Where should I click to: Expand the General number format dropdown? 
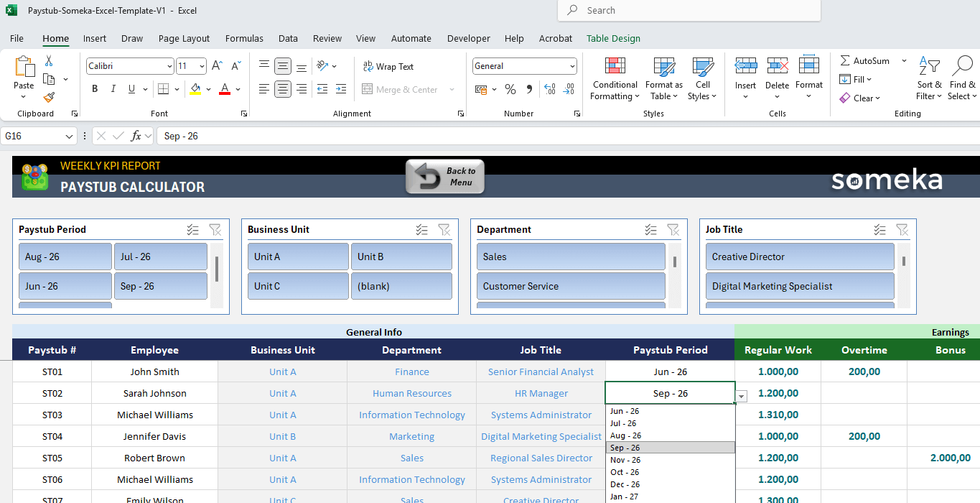pos(572,66)
